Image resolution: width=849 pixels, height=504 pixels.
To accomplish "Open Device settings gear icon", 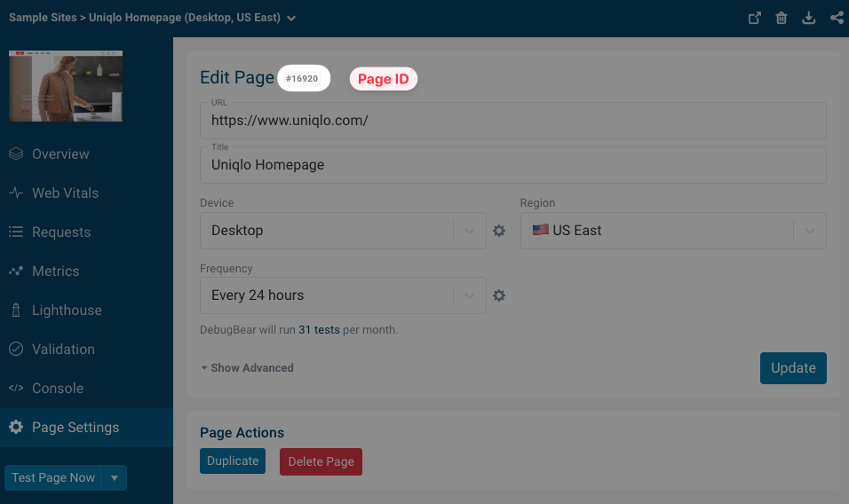I will click(x=499, y=231).
